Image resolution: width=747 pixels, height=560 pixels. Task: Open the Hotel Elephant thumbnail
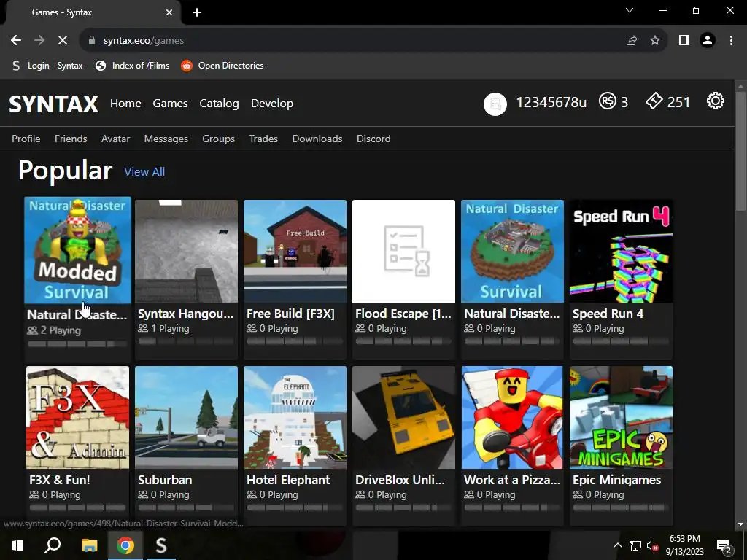click(295, 417)
